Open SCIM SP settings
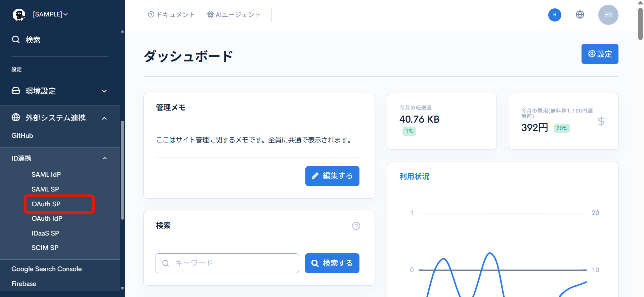Image resolution: width=644 pixels, height=297 pixels. 45,248
